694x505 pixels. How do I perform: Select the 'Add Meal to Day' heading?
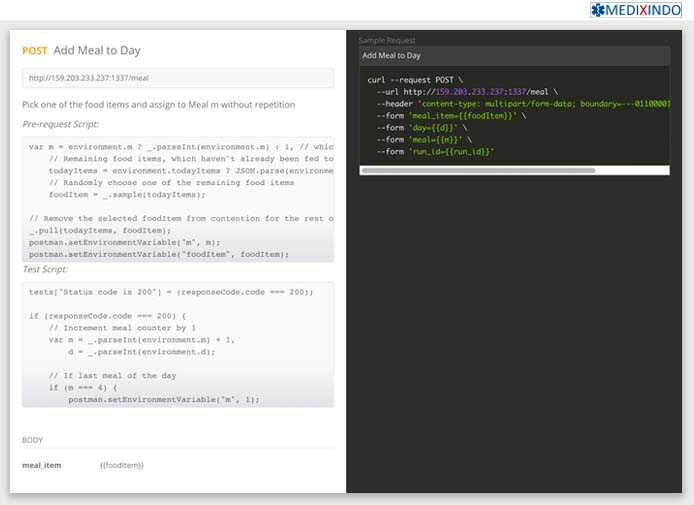point(97,50)
